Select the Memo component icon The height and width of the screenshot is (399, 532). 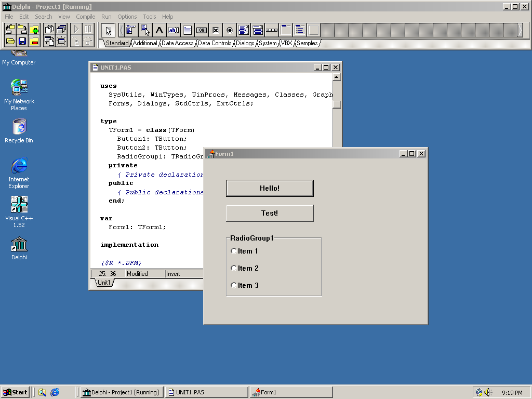[187, 30]
